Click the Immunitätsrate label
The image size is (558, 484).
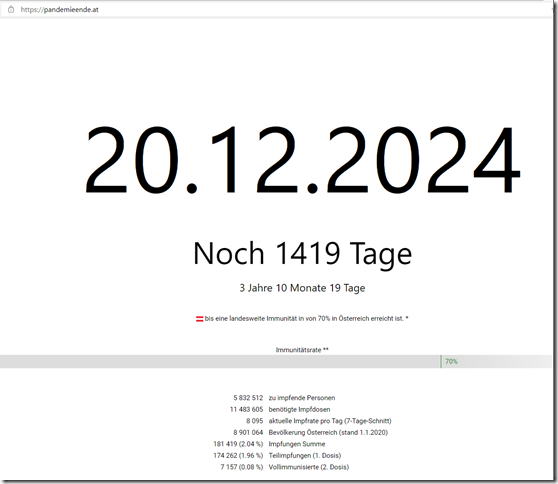pos(302,350)
